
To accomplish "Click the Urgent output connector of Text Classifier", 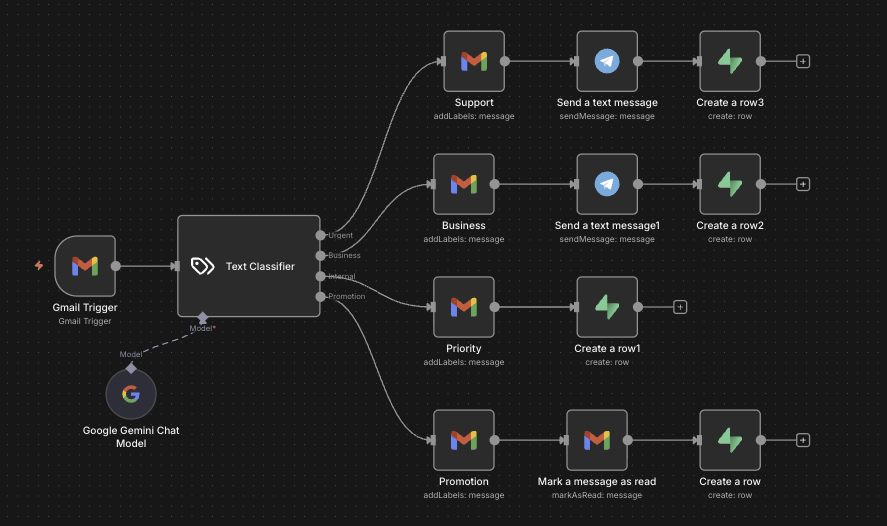I will (x=320, y=235).
